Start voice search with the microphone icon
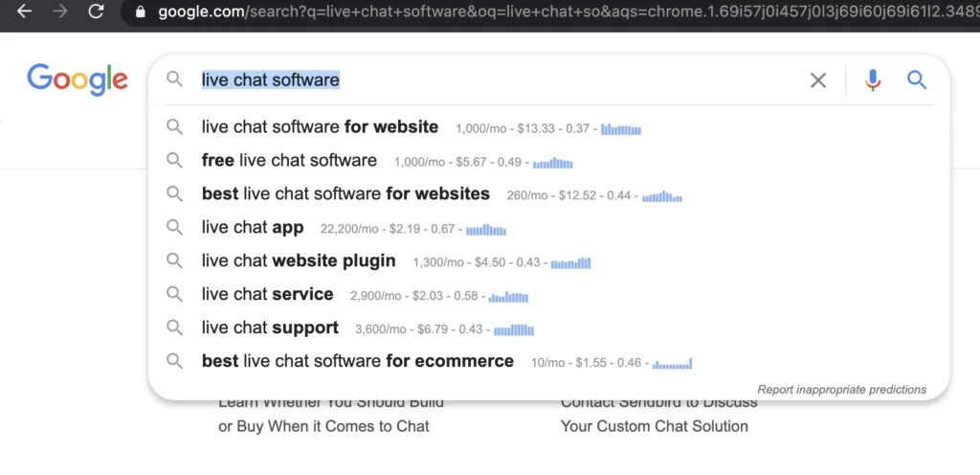The height and width of the screenshot is (475, 980). 872,80
